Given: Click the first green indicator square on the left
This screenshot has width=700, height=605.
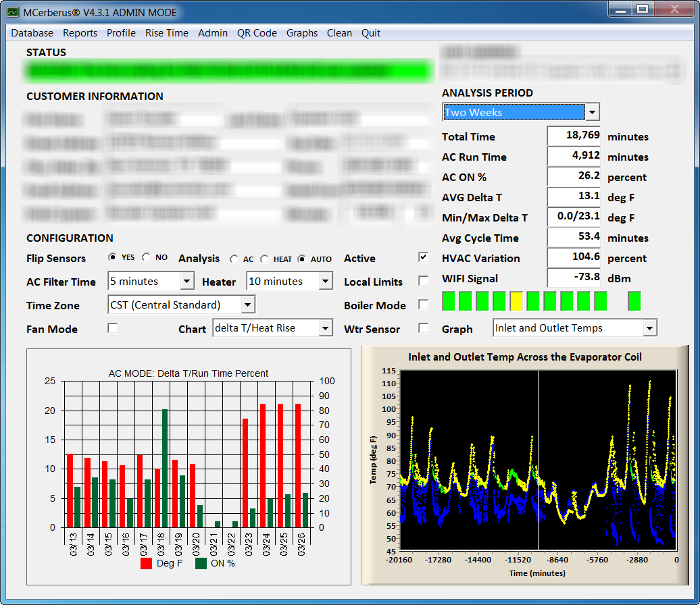Looking at the screenshot, I should point(449,301).
